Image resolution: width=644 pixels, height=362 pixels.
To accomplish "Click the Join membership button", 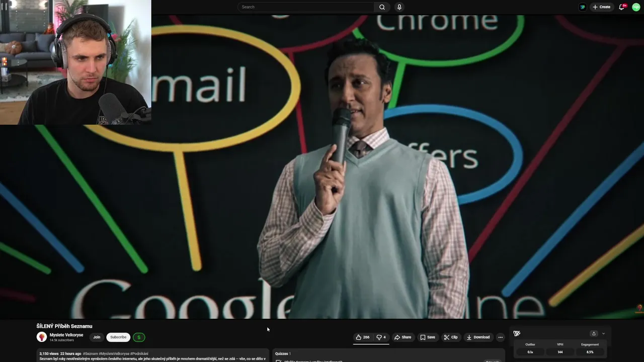I will (97, 337).
